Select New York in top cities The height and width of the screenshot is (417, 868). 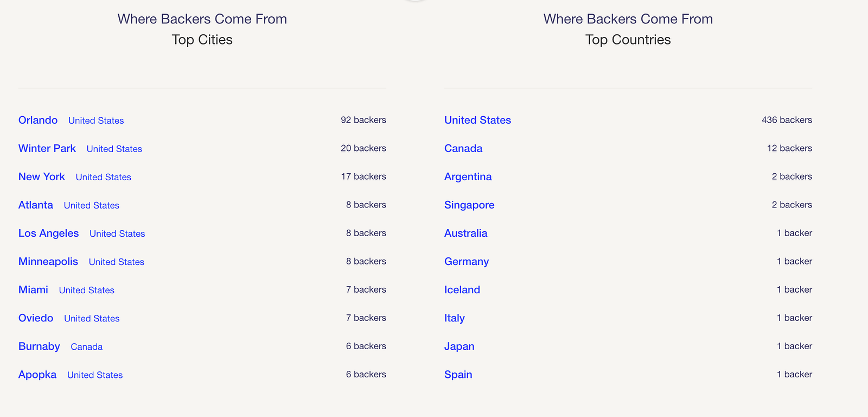coord(42,176)
